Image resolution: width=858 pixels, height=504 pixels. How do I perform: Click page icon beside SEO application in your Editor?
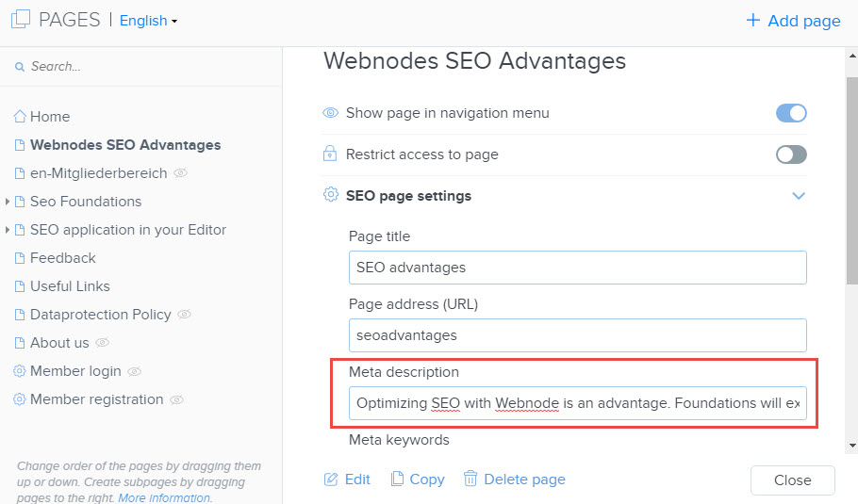(x=20, y=230)
